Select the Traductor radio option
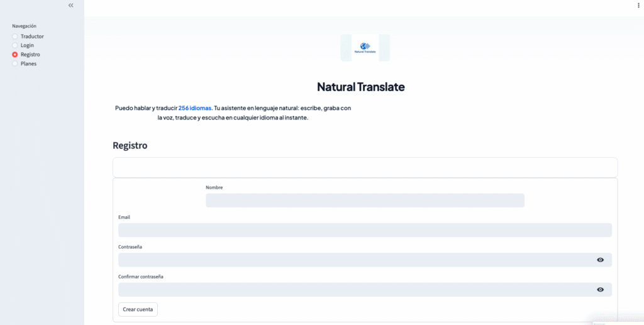The width and height of the screenshot is (644, 325). [x=15, y=36]
